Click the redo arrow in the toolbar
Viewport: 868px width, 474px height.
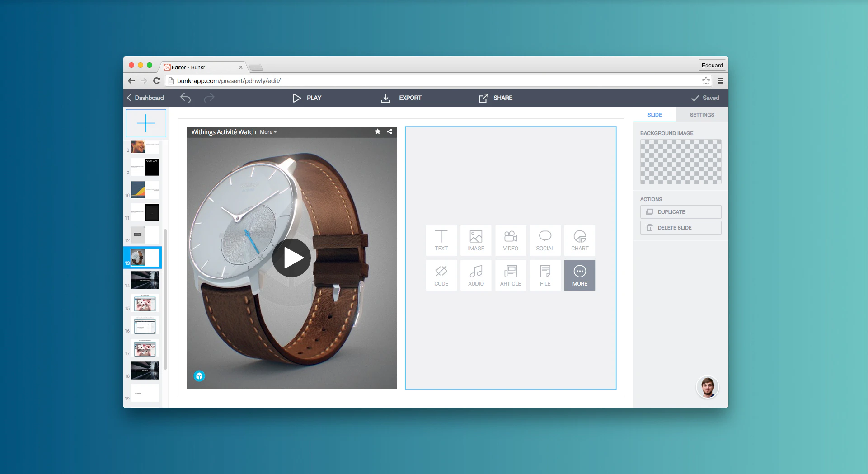[x=209, y=98]
